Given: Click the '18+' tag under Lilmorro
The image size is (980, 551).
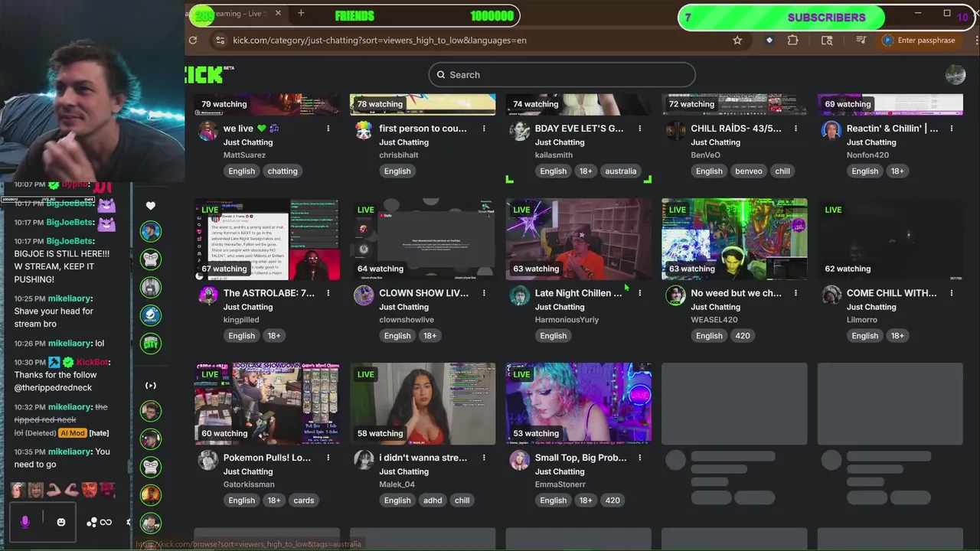Looking at the screenshot, I should 897,336.
